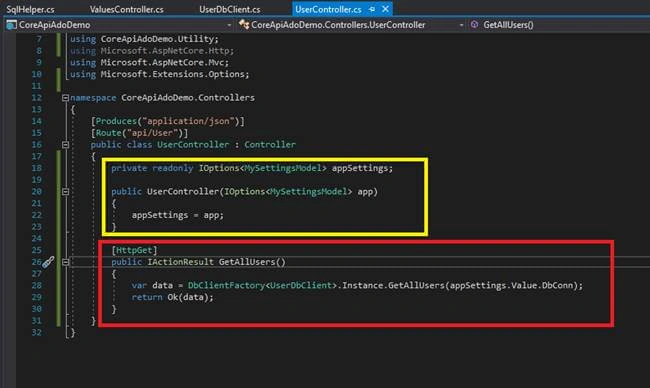This screenshot has height=388, width=650.
Task: Open the UserController class navigation dropdown
Action: coord(461,25)
